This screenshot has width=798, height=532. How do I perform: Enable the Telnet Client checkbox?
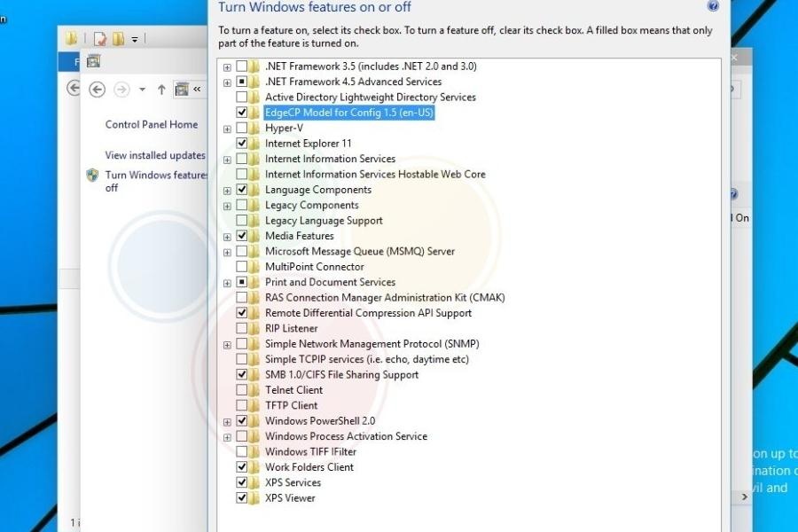tap(242, 390)
